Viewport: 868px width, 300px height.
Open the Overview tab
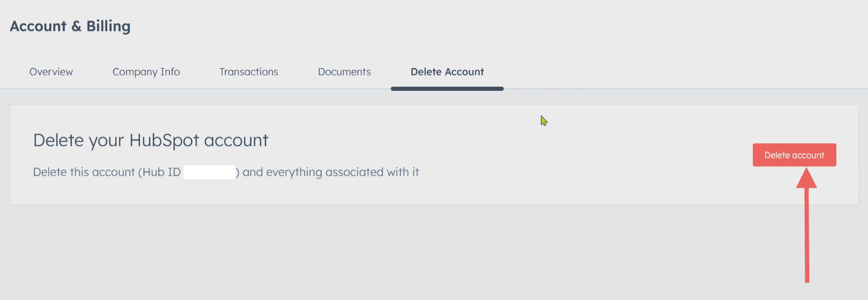[51, 72]
